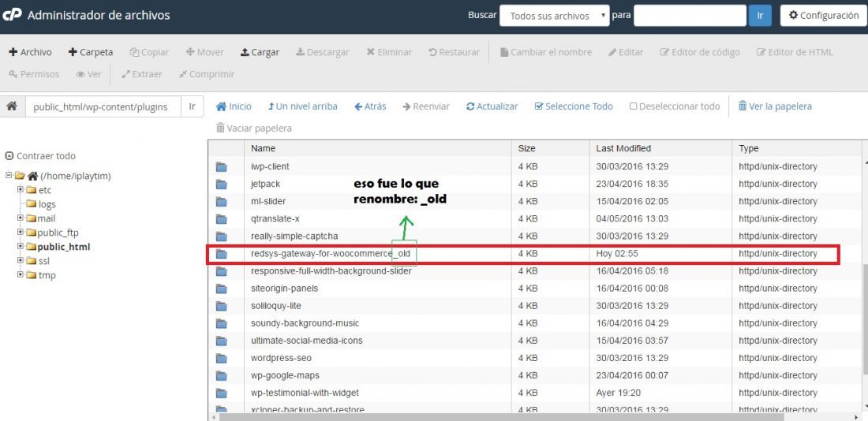This screenshot has width=868, height=421.
Task: Open the Buscar scope dropdown
Action: 554,16
